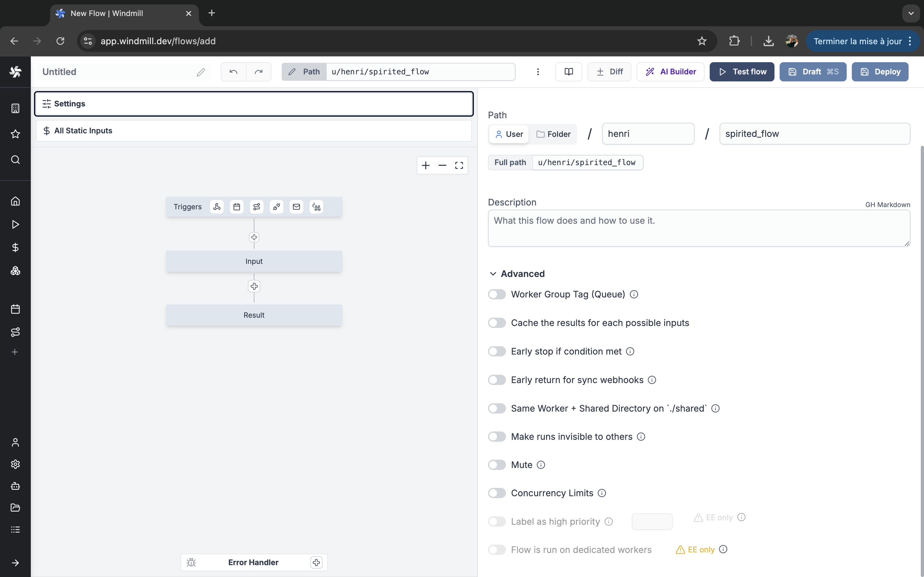
Task: Click the Test flow button
Action: (741, 72)
